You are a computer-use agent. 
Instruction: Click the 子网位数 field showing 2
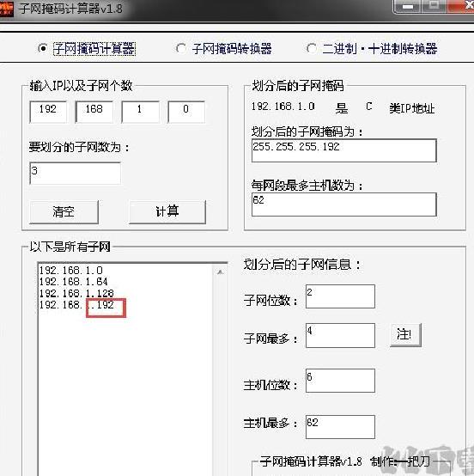[340, 296]
